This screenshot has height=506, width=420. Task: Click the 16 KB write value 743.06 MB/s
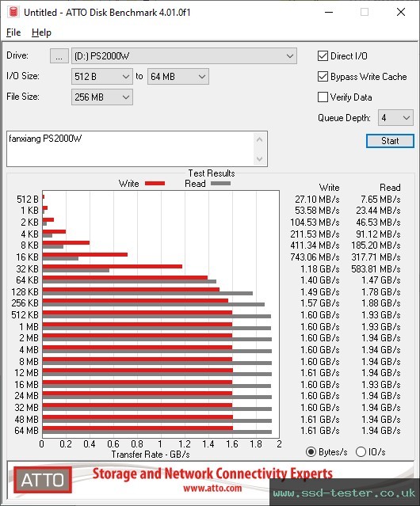[315, 257]
